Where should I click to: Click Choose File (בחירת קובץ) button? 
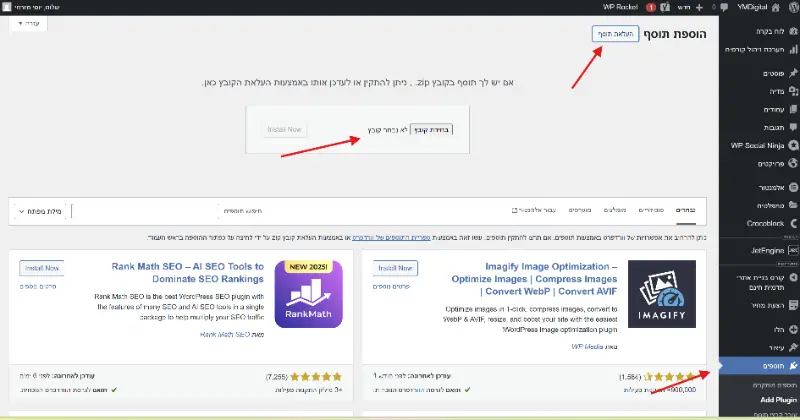431,130
